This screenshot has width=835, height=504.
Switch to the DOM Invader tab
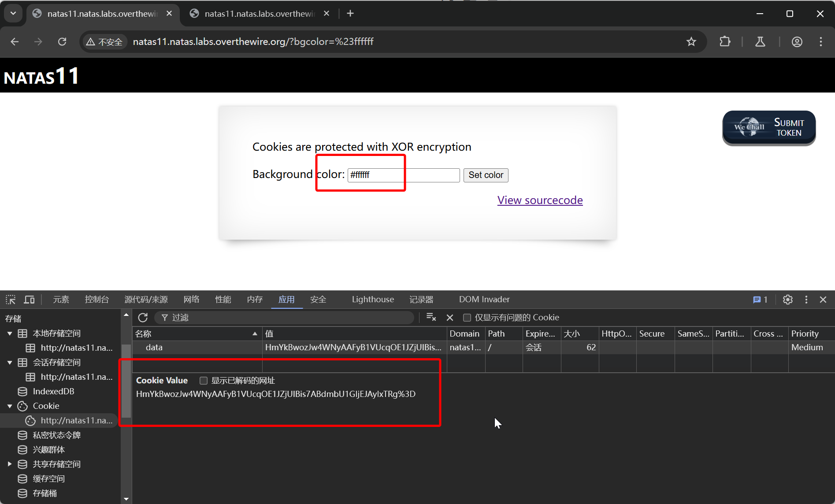pos(484,300)
